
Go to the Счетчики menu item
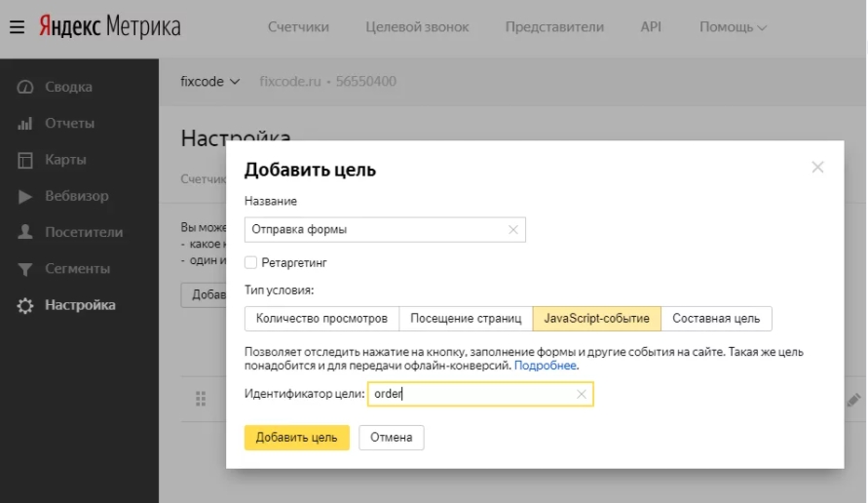298,26
